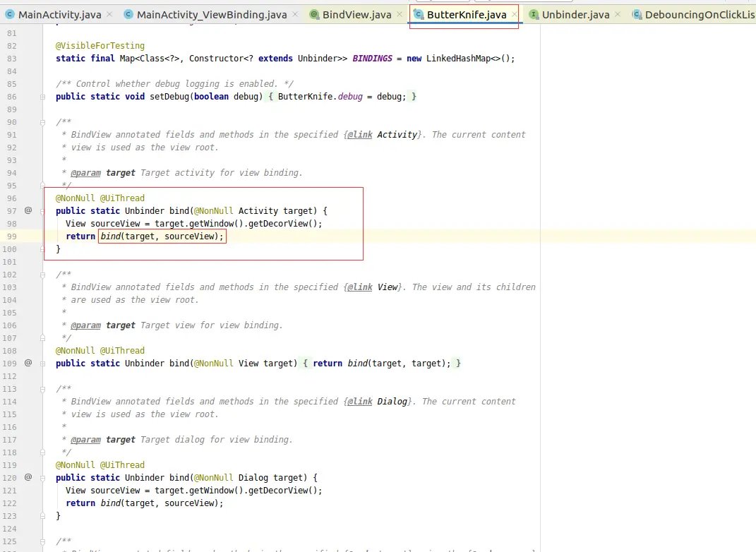Click the setDebug method name
Image resolution: width=756 pixels, height=552 pixels.
click(x=169, y=97)
